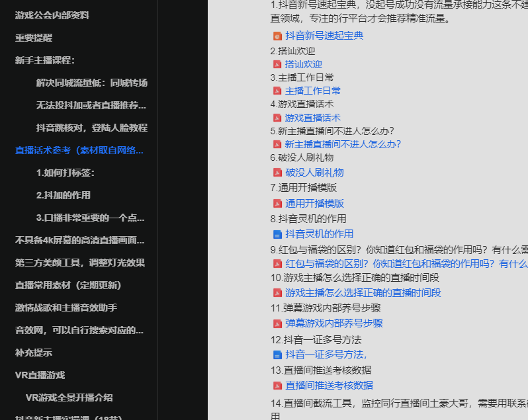The width and height of the screenshot is (528, 420).
Task: Click the PDF icon beside 新主播直播间不进人怎么办 link
Action: pyautogui.click(x=277, y=144)
